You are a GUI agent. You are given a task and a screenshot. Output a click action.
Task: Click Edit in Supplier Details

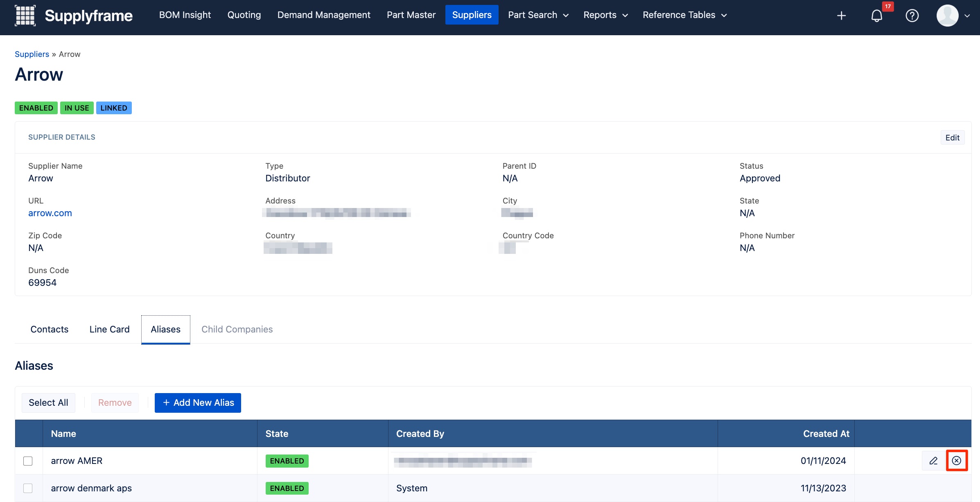952,138
